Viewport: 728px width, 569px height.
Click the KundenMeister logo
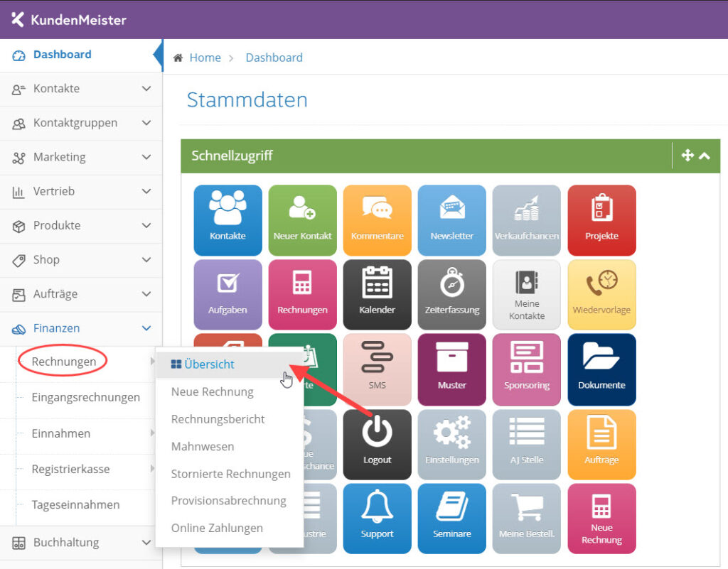69,19
